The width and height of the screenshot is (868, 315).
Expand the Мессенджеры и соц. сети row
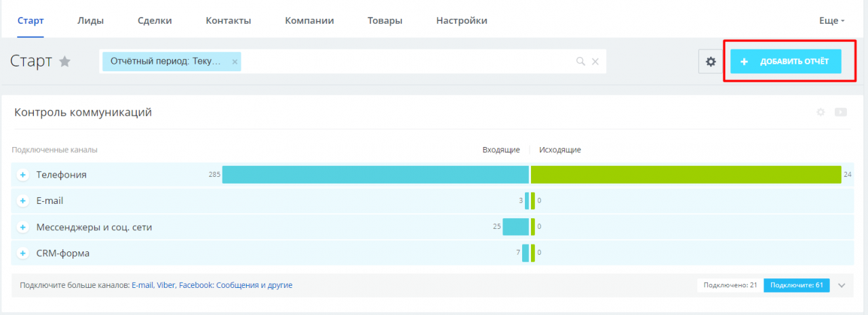[x=22, y=227]
